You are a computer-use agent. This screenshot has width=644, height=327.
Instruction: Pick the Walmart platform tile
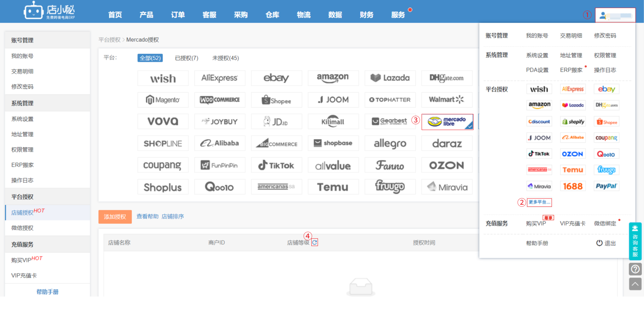pos(447,100)
